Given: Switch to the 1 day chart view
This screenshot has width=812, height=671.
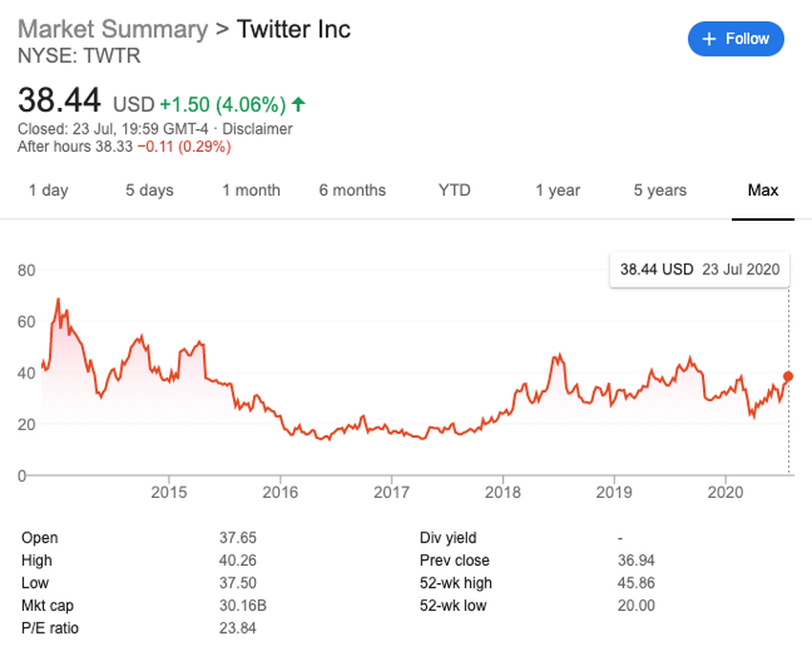Looking at the screenshot, I should pos(48,190).
